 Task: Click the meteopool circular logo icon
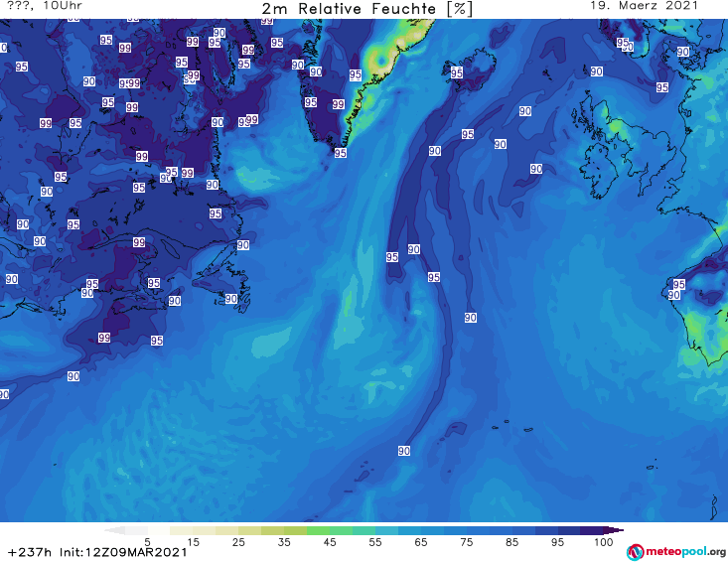[x=635, y=552]
